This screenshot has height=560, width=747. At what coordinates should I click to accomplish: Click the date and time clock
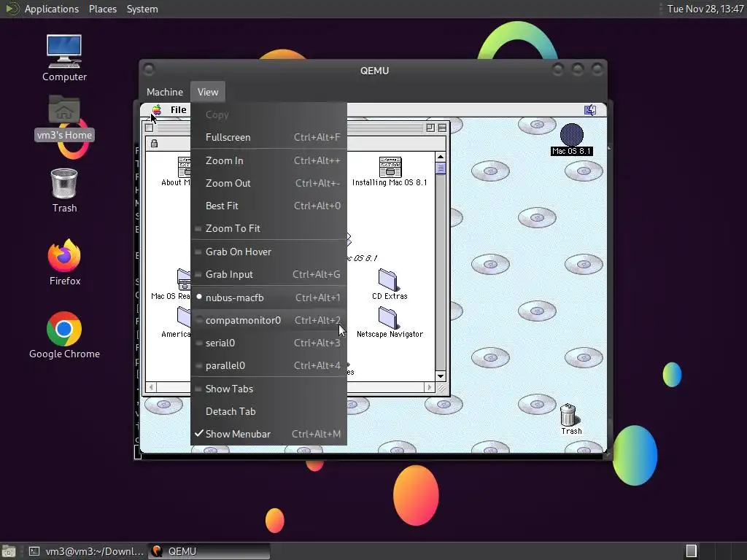tap(705, 9)
